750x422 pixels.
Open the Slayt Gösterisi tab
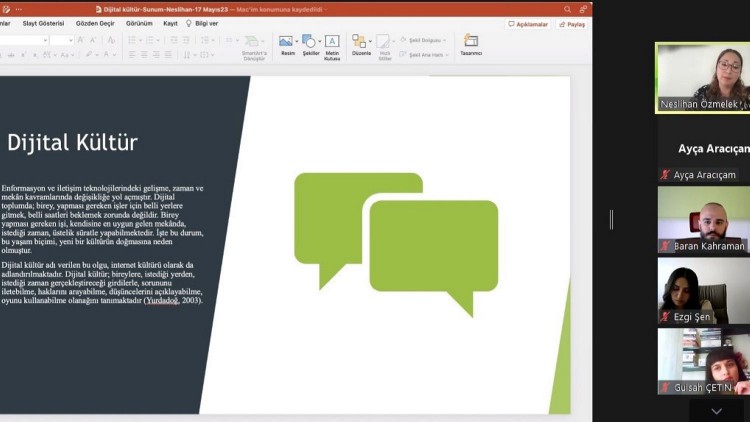(x=45, y=23)
